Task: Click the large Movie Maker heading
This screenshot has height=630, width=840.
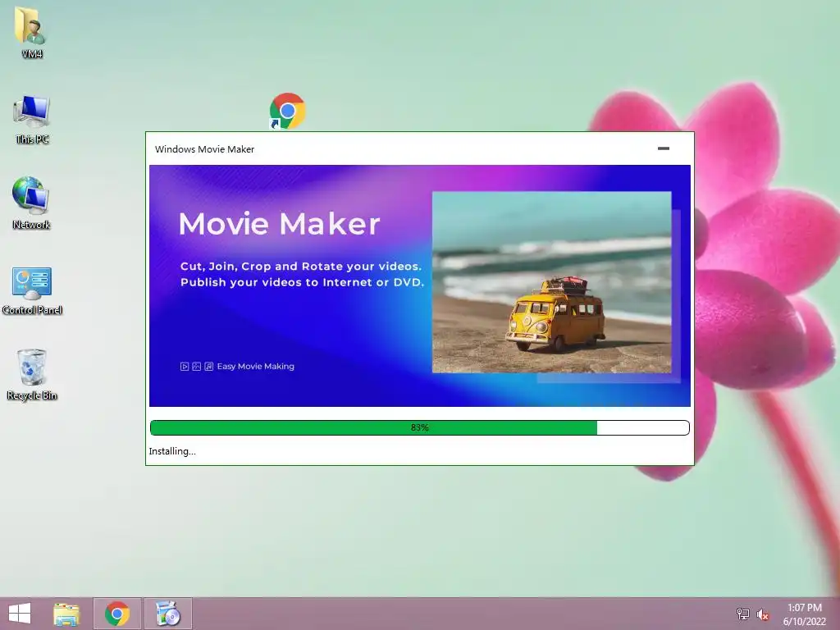Action: click(279, 224)
